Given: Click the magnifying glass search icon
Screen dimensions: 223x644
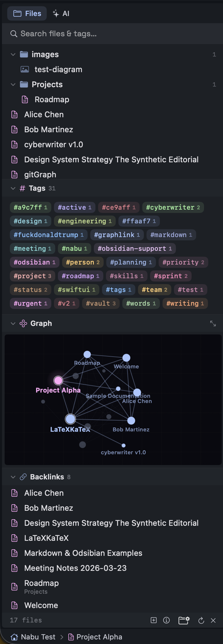Looking at the screenshot, I should pyautogui.click(x=13, y=33).
